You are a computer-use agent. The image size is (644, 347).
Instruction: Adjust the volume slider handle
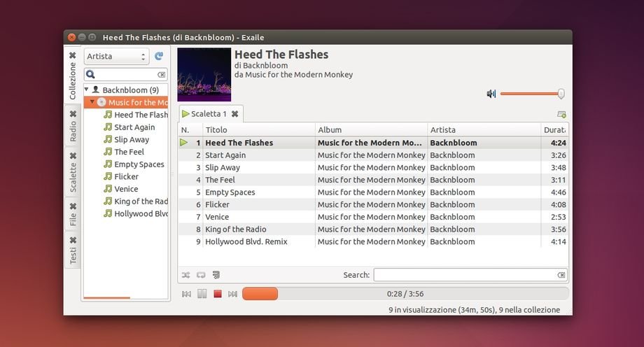point(561,94)
